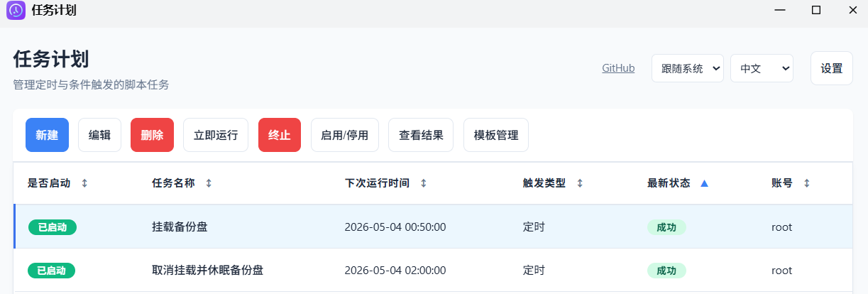Click the sort icon beside 任务名称
868x294 pixels.
[209, 183]
